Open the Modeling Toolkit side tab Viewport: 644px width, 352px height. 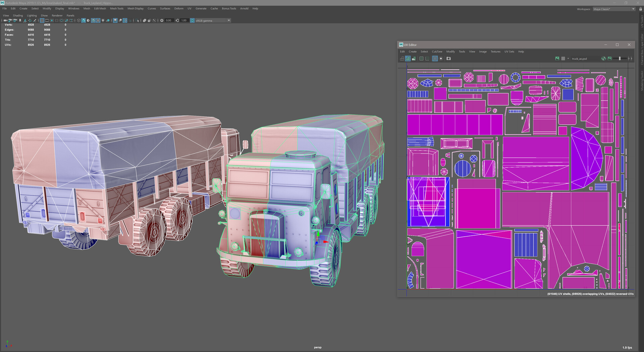(642, 80)
